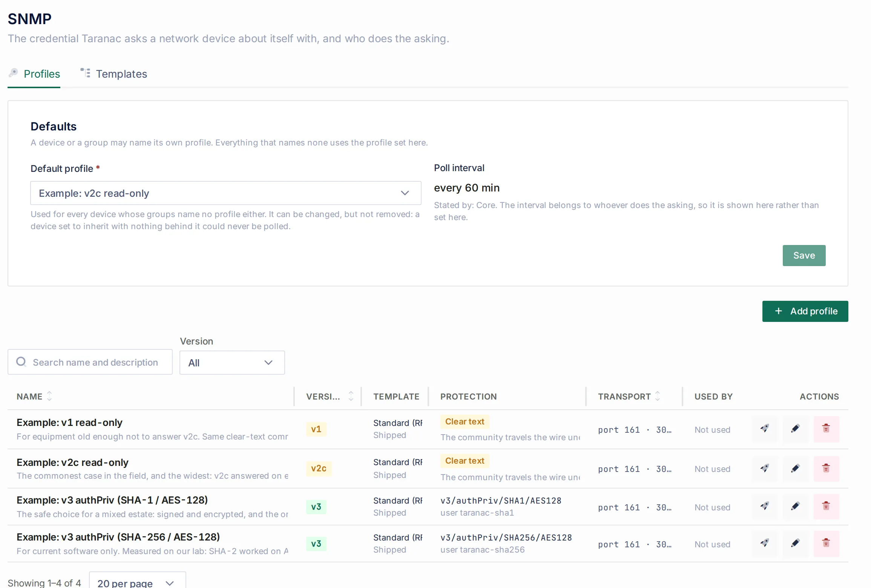Click Clear text tag in v2c row
The width and height of the screenshot is (871, 588).
pyautogui.click(x=465, y=461)
